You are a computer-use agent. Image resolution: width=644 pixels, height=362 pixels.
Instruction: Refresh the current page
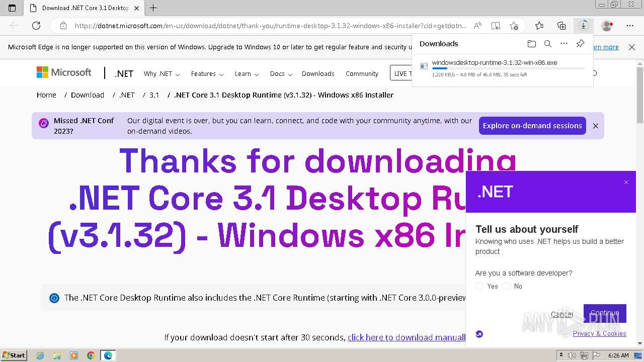[36, 26]
